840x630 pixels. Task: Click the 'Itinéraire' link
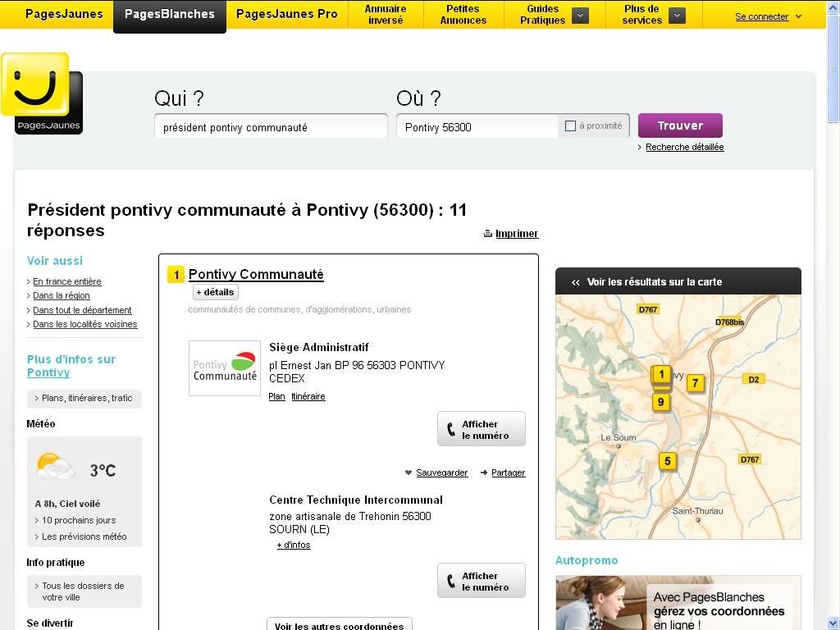(x=308, y=396)
